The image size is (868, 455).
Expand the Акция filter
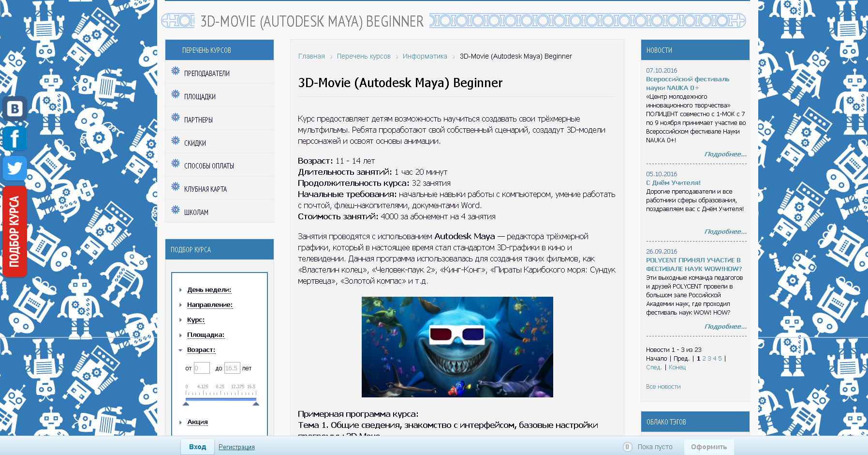click(x=197, y=422)
